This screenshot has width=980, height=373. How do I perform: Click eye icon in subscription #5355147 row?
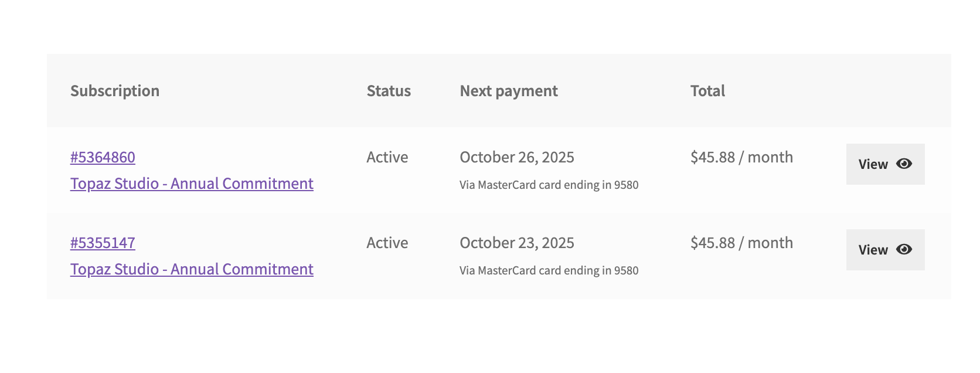point(904,249)
